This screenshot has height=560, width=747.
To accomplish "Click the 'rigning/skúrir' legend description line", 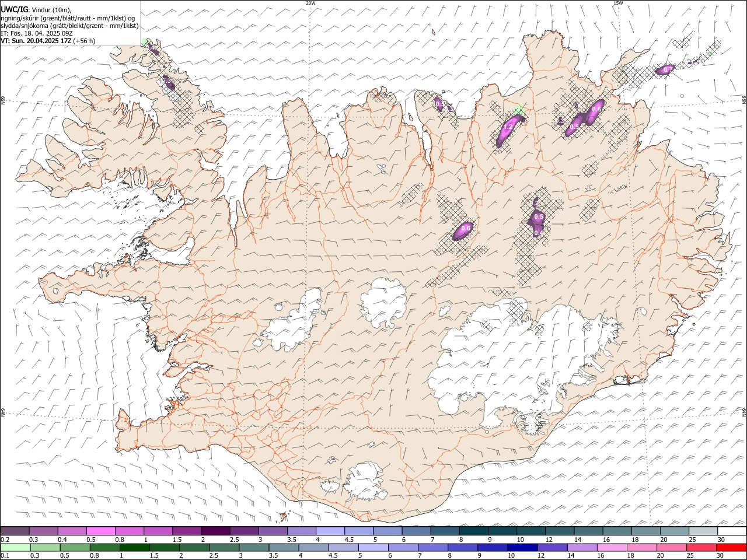I will [68, 18].
